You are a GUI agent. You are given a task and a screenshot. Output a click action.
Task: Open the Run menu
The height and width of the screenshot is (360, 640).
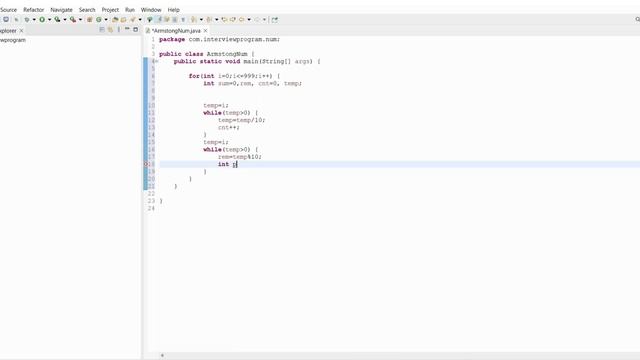pos(130,9)
